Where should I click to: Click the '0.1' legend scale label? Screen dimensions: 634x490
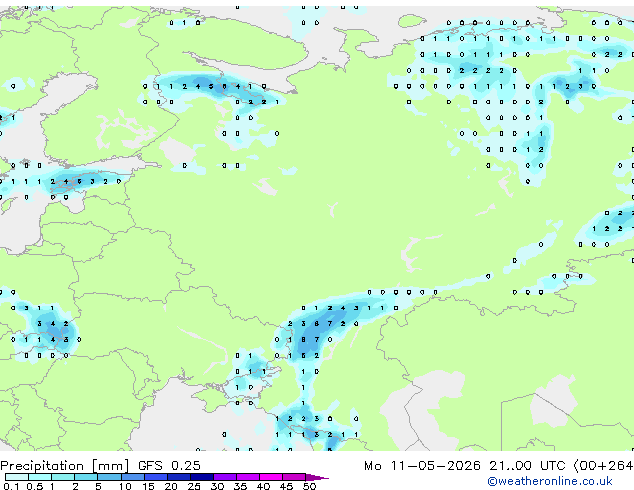(x=11, y=486)
